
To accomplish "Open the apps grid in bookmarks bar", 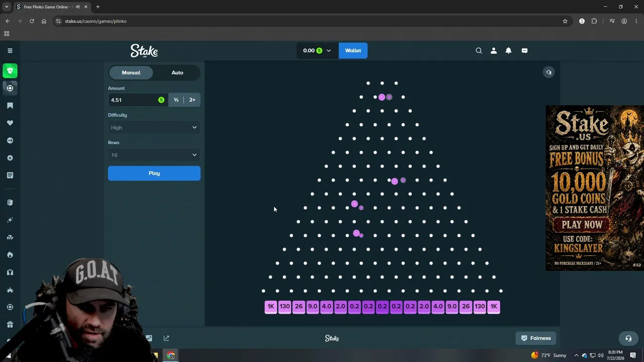I will tap(7, 34).
